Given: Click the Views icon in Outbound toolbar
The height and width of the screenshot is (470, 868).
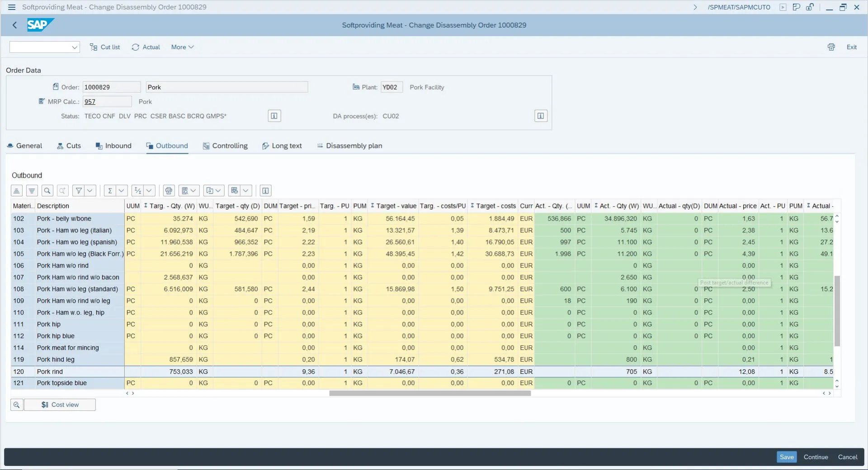Looking at the screenshot, I should (x=184, y=191).
